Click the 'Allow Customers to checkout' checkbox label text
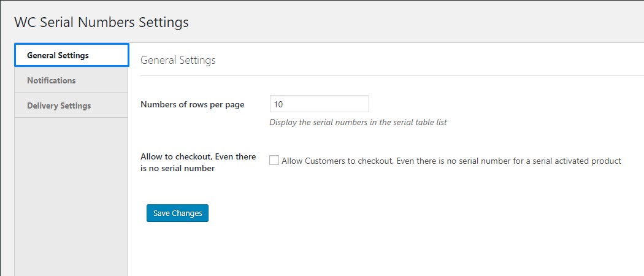The height and width of the screenshot is (276, 644). [451, 161]
